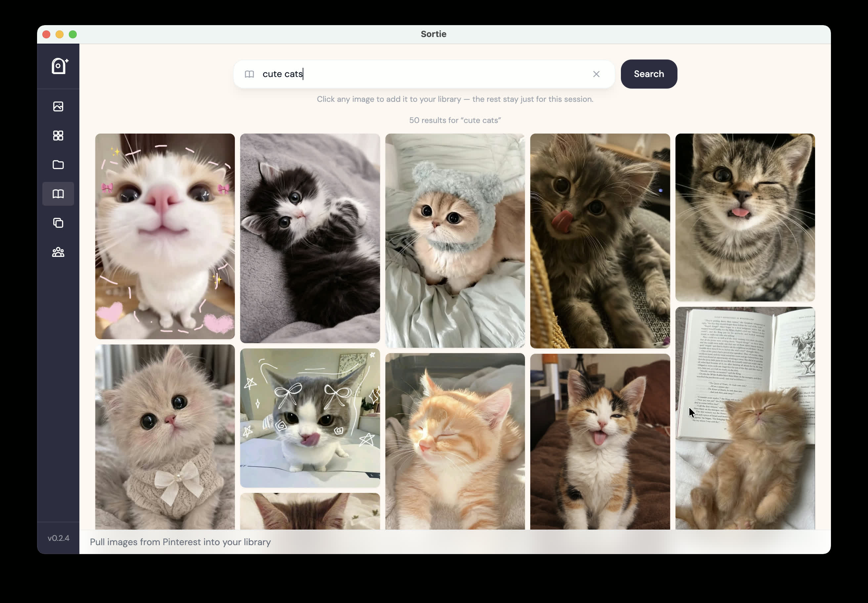Clear the search field with X icon

coord(596,74)
